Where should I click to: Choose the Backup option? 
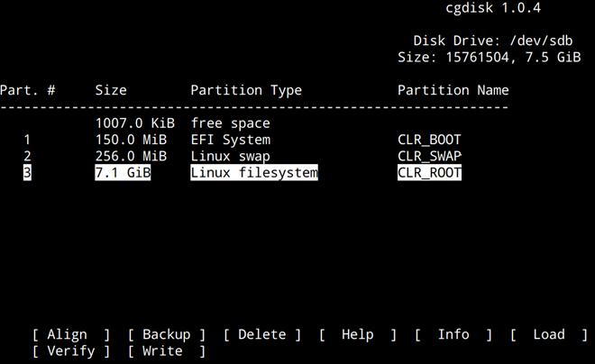166,334
